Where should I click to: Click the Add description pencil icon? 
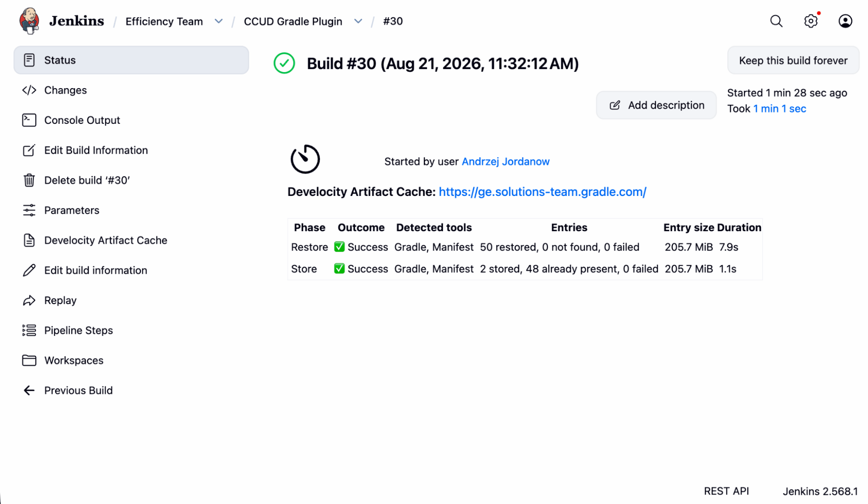(x=615, y=105)
